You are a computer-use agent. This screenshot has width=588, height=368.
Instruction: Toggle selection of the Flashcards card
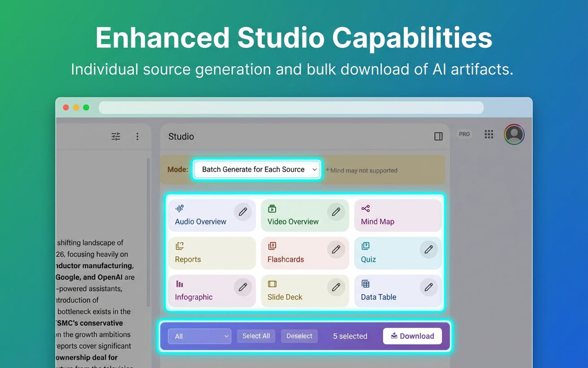point(294,259)
